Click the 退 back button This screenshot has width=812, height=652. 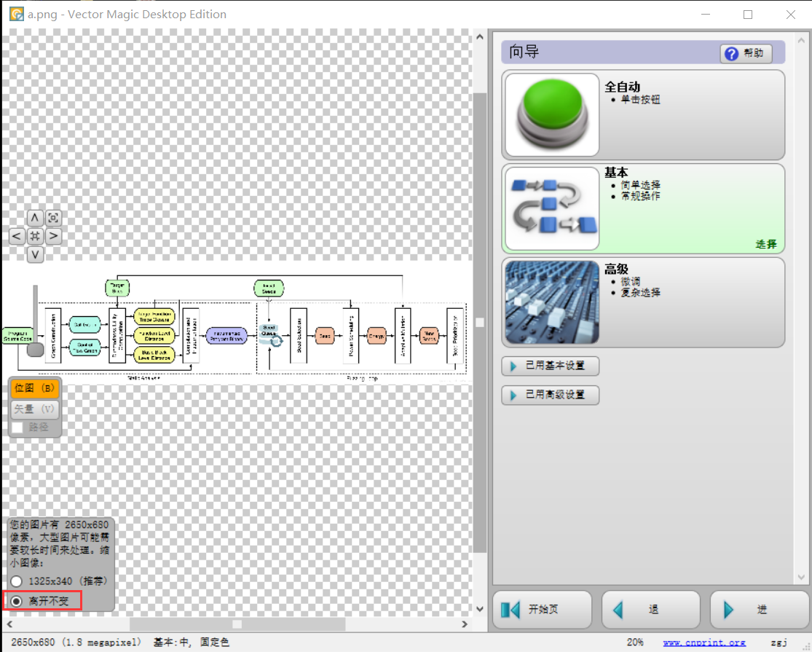(650, 610)
